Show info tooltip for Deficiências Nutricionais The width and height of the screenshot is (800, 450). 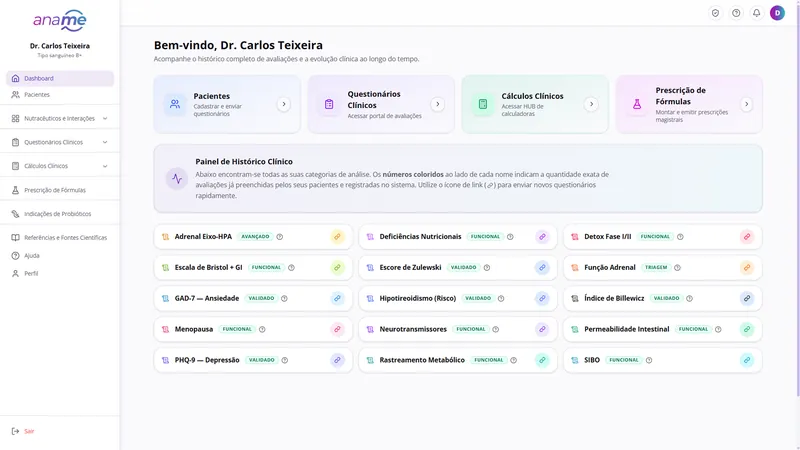point(510,237)
